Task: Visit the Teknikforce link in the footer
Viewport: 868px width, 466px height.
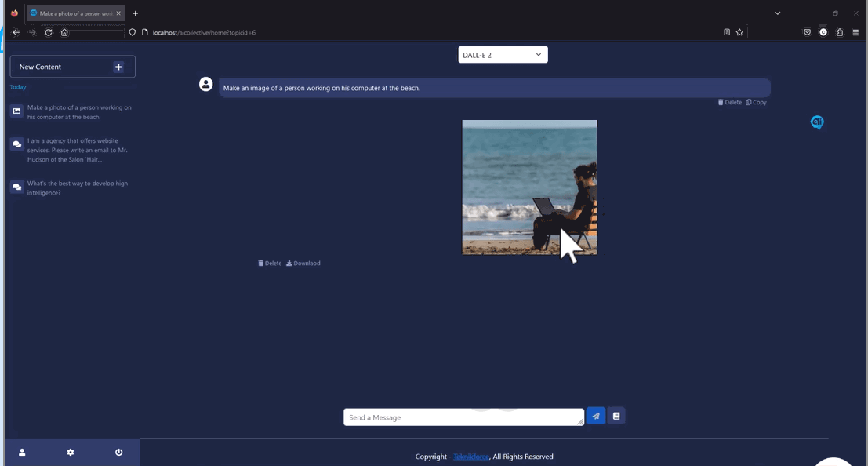Action: point(470,456)
